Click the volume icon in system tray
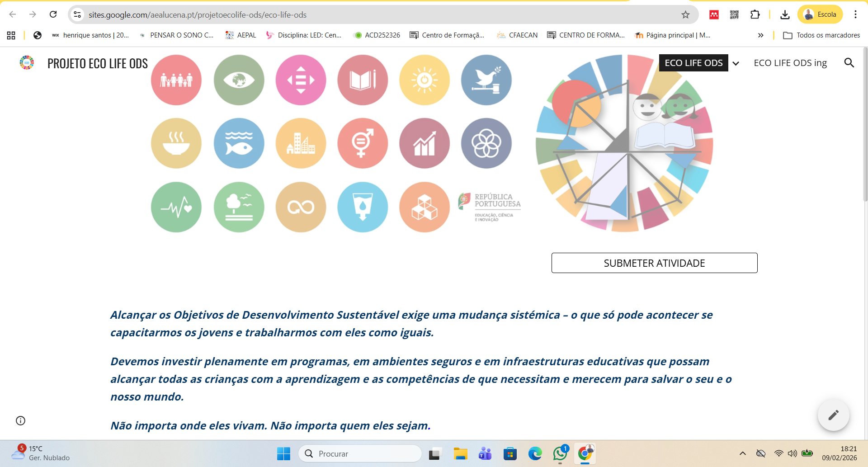This screenshot has width=868, height=467. point(792,453)
